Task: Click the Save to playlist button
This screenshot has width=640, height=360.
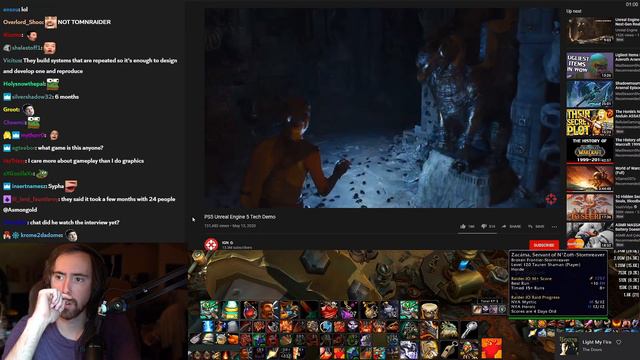Action: [536, 226]
